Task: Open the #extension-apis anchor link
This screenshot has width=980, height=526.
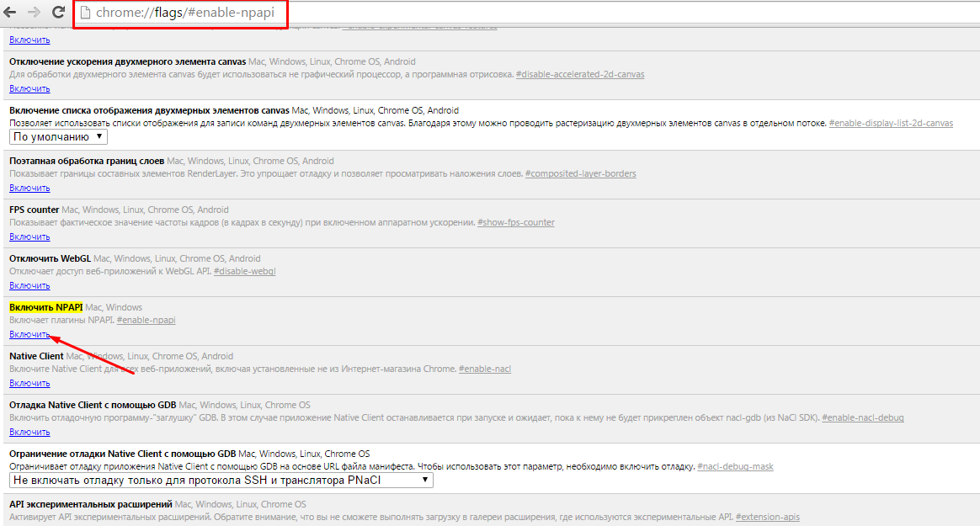Action: pyautogui.click(x=768, y=518)
